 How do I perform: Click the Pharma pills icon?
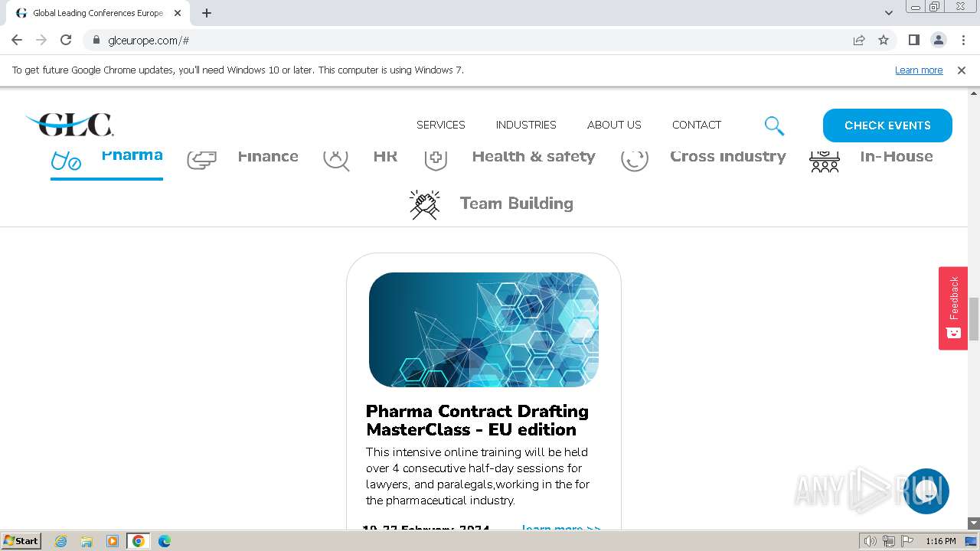point(66,160)
